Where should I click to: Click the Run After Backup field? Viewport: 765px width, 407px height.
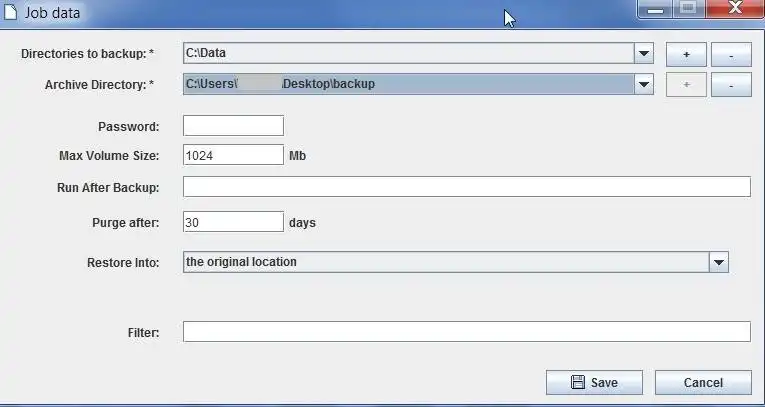pos(466,187)
